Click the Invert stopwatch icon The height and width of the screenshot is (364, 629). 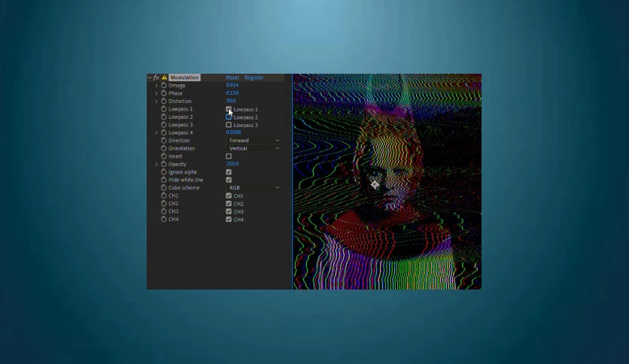pyautogui.click(x=164, y=156)
